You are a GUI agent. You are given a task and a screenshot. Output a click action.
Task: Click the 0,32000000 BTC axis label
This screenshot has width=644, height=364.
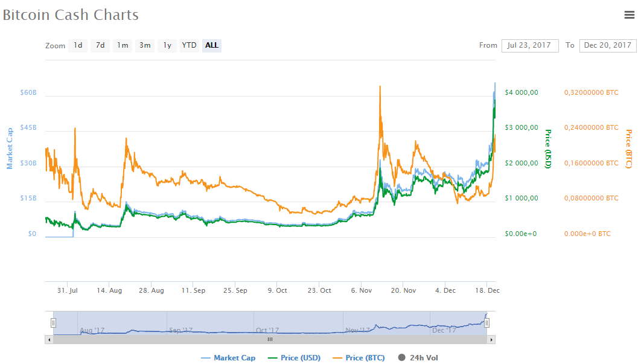591,92
